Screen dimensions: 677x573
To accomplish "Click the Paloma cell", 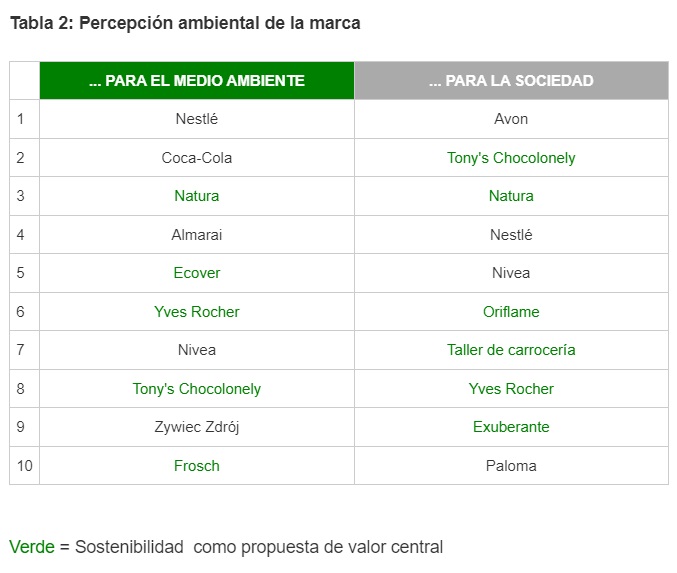I will (511, 465).
